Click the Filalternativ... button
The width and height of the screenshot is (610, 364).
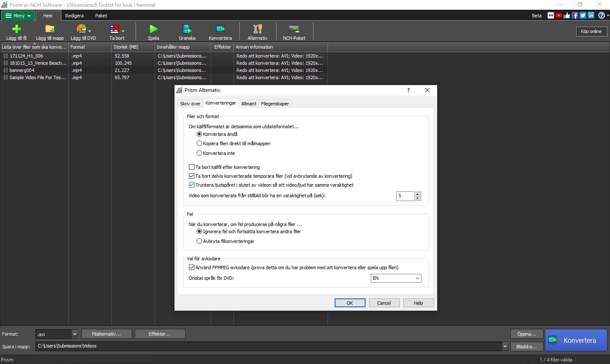click(107, 334)
